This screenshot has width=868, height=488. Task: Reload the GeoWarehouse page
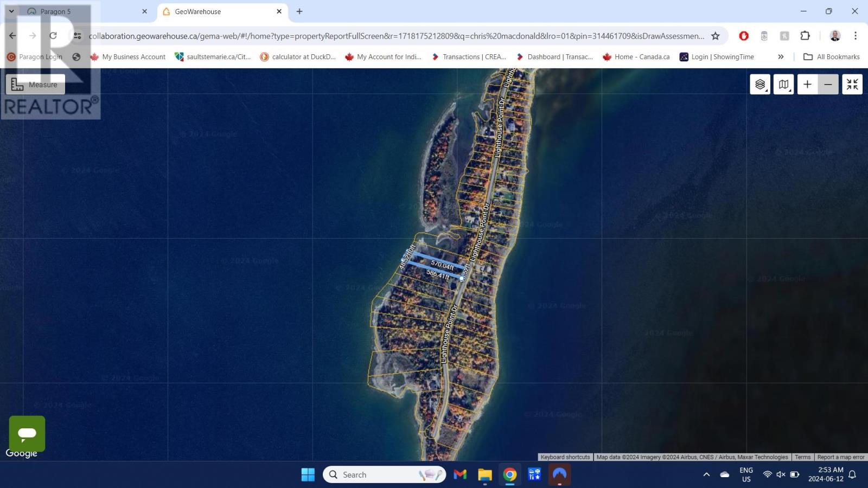point(53,36)
